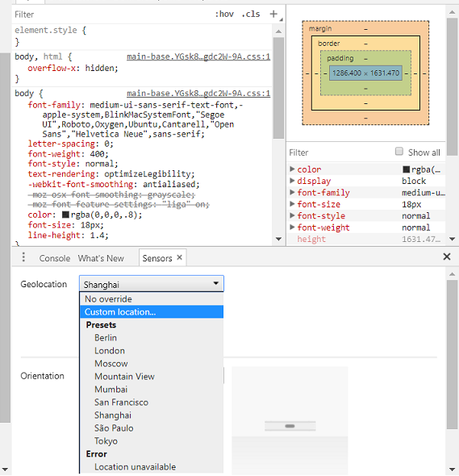The height and width of the screenshot is (476, 459).
Task: Expand the font-family computed property
Action: point(292,192)
